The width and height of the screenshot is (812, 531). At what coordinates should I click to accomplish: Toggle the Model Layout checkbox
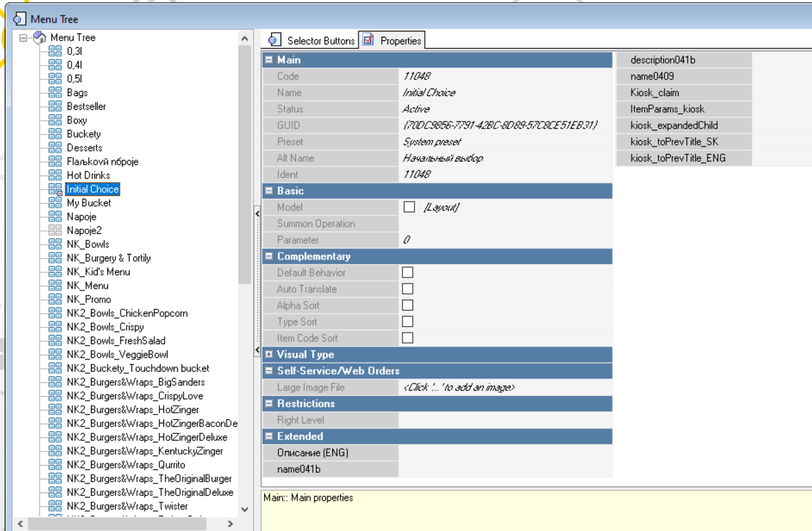[x=409, y=207]
